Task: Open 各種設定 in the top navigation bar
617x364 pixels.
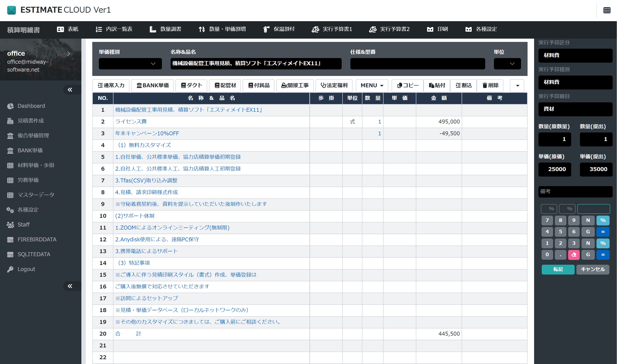Action: [481, 29]
